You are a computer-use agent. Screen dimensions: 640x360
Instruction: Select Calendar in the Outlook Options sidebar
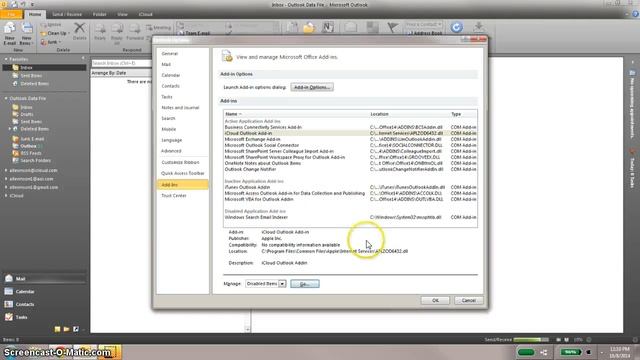(182, 75)
